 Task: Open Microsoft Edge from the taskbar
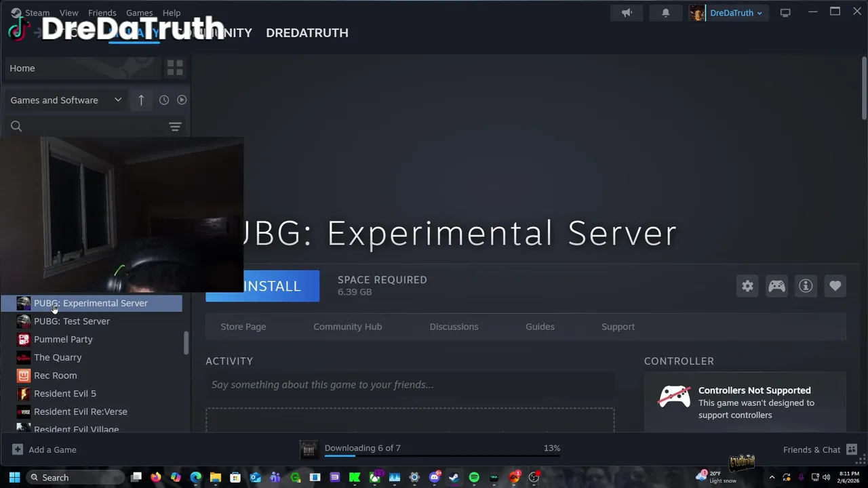pos(195,478)
